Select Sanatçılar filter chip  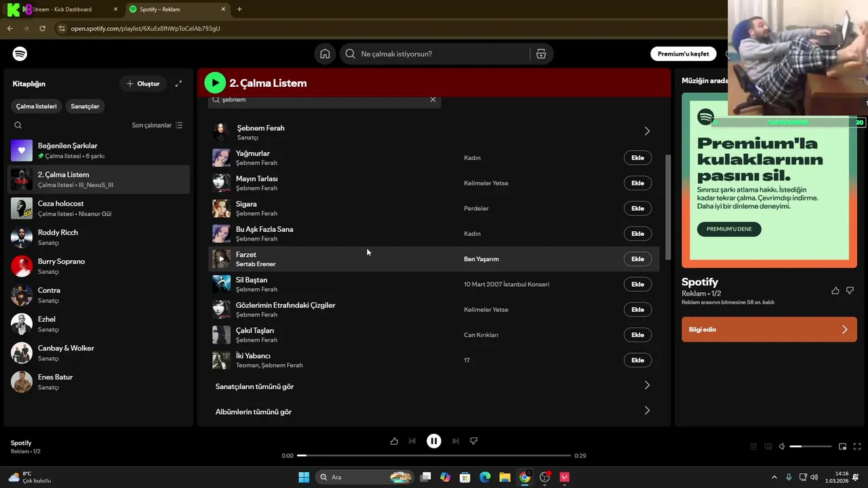click(85, 106)
